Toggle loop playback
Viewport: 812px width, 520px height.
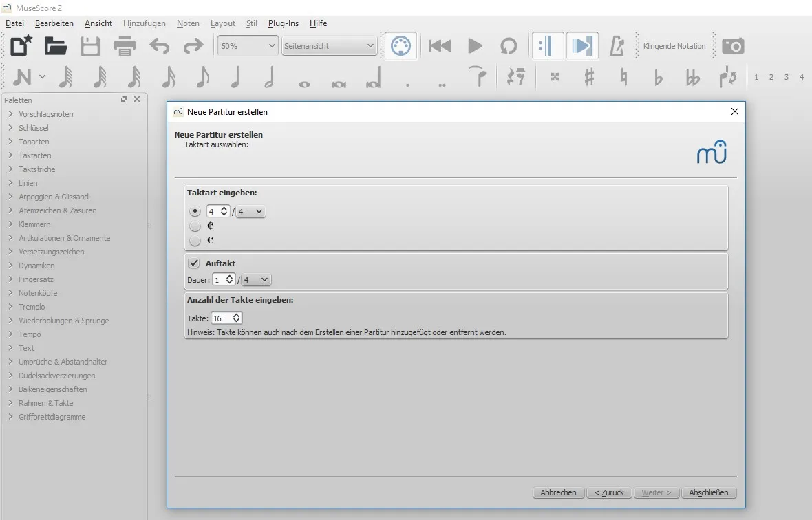coord(509,46)
